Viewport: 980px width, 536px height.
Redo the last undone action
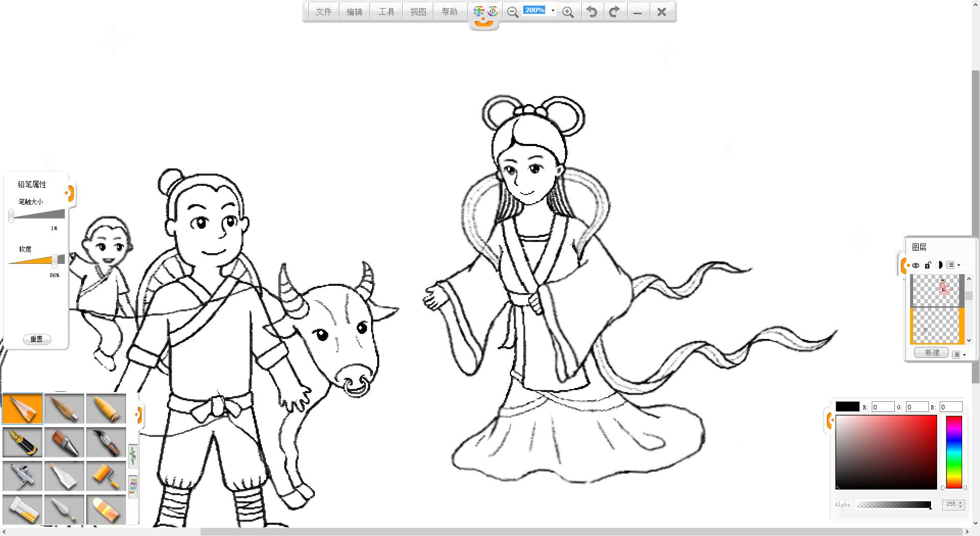coord(615,12)
